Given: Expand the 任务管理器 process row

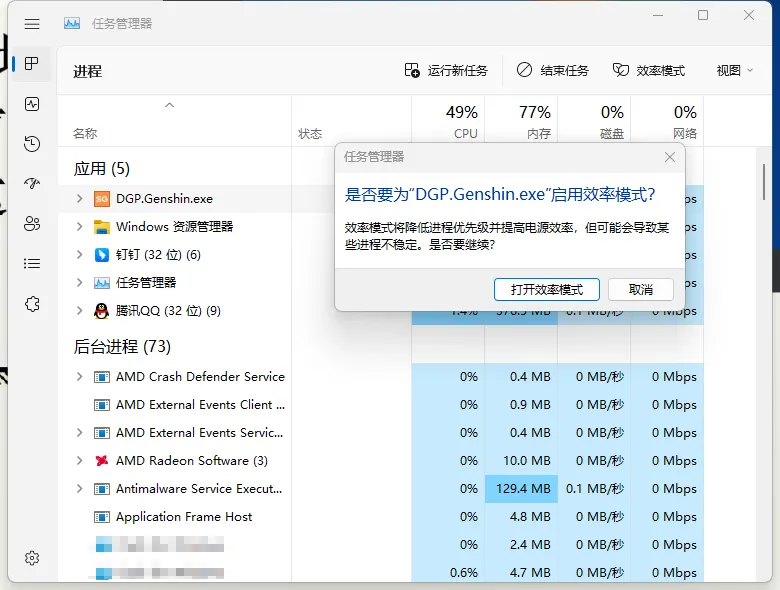Looking at the screenshot, I should tap(79, 283).
